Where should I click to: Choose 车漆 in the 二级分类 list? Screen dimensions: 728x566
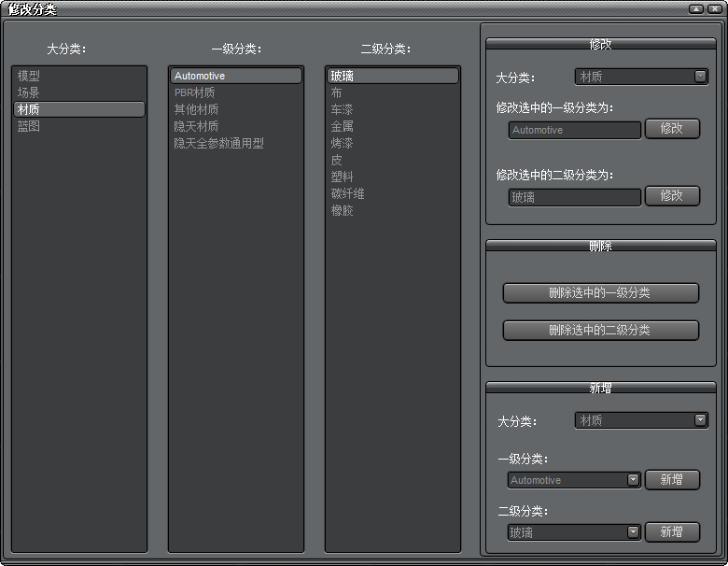tap(342, 109)
